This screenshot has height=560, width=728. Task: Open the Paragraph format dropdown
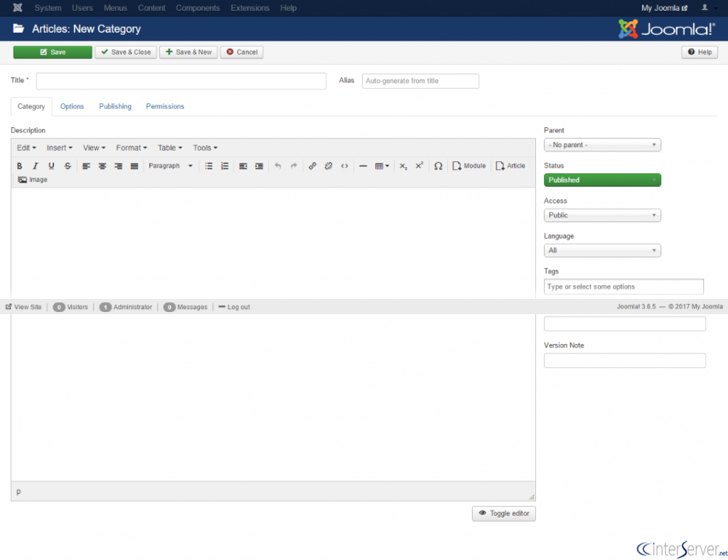pos(171,166)
